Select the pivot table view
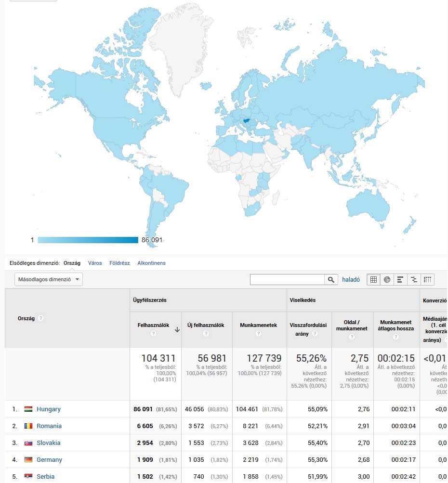Screen dimensions: 448x483 click(x=427, y=279)
